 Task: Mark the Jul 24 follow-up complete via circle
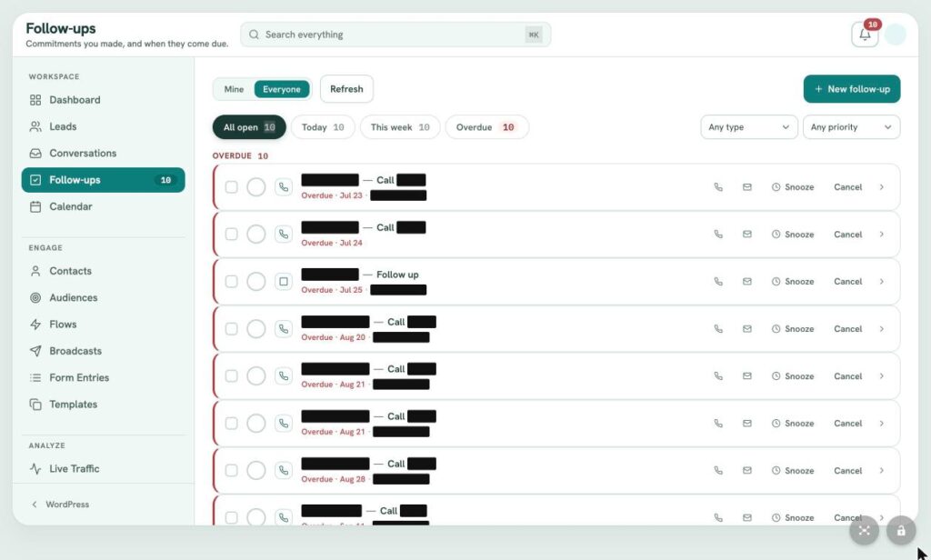(x=255, y=234)
